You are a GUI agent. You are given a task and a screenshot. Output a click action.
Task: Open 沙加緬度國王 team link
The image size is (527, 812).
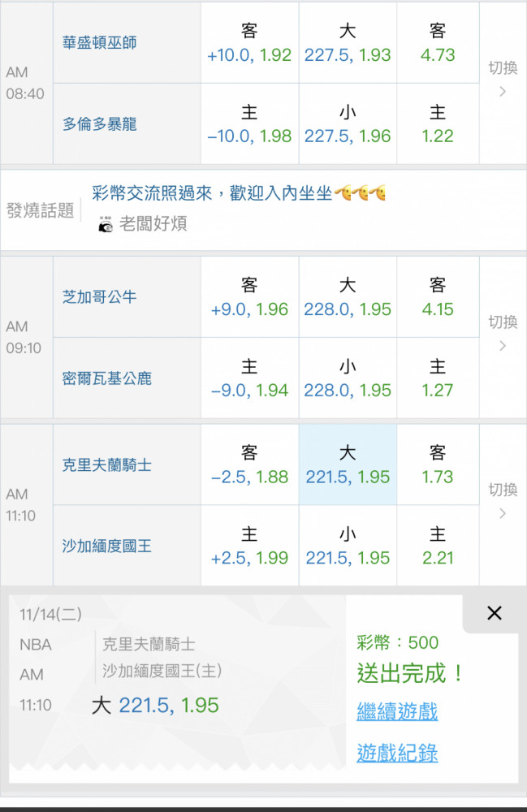point(106,546)
